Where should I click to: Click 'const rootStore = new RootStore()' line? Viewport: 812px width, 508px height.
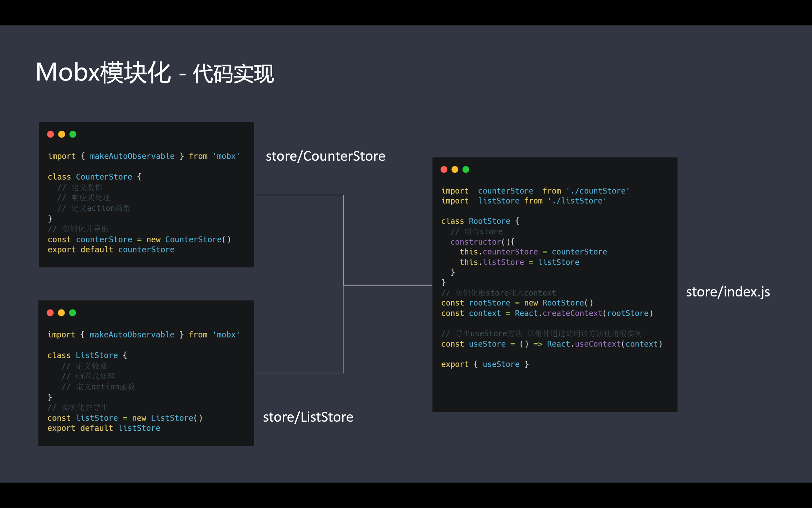tap(517, 303)
